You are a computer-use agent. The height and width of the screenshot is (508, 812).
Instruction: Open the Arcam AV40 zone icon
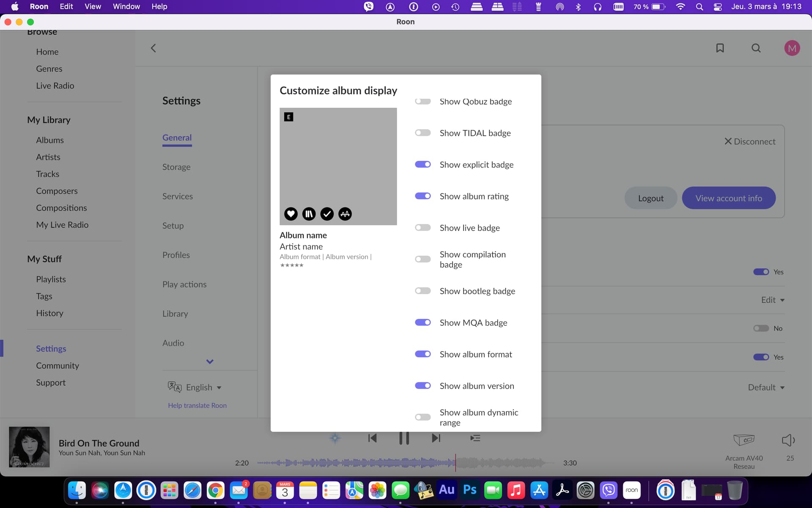744,440
